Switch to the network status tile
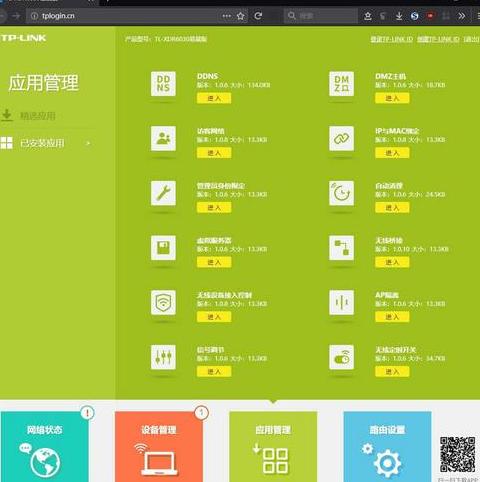 point(45,447)
